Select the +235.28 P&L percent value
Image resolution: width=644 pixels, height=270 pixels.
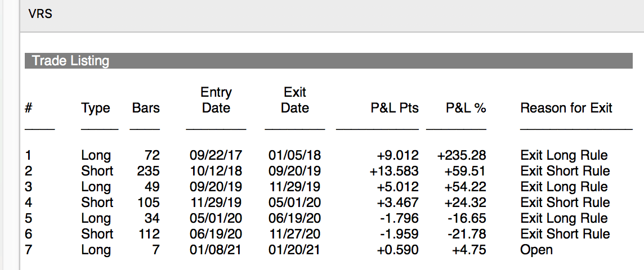(462, 155)
